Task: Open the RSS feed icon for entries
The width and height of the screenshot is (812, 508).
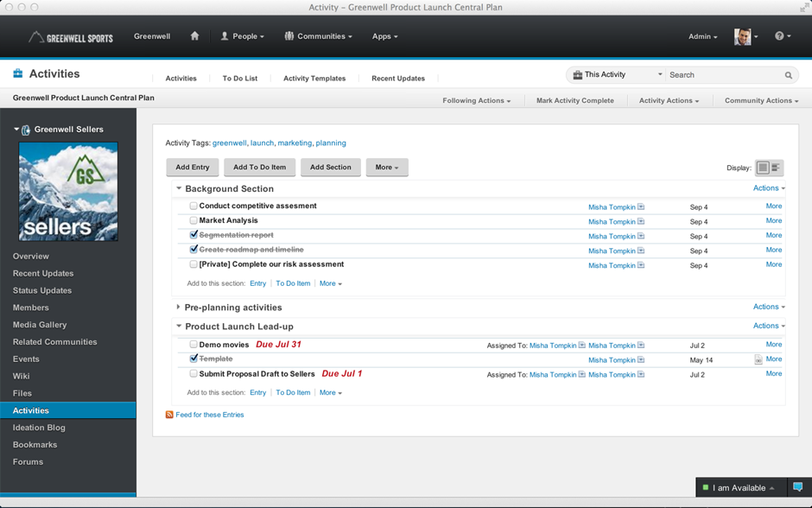Action: coord(169,415)
